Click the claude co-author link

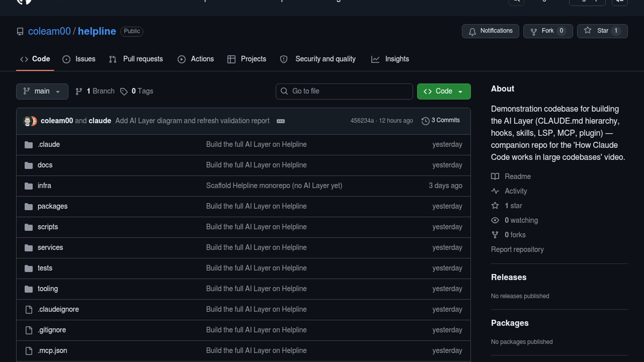100,121
